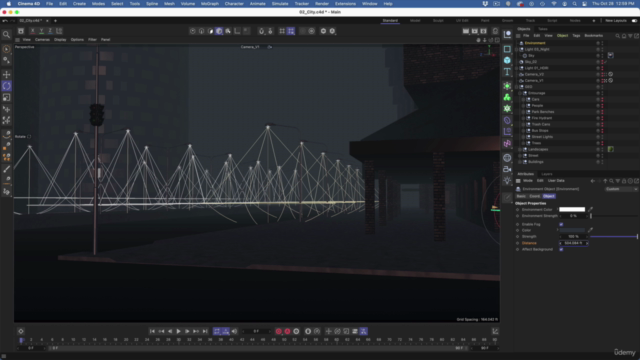Open the viewport Cameras menu
Image resolution: width=640 pixels, height=360 pixels.
tap(42, 40)
